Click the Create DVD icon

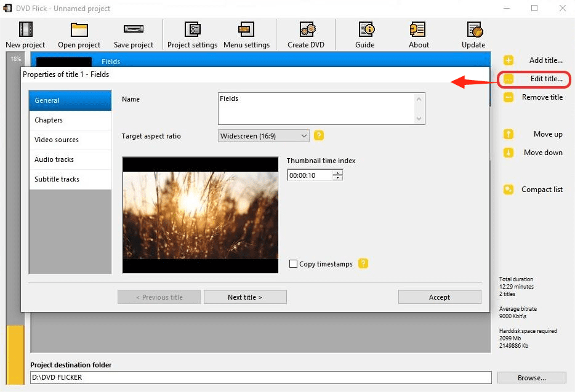point(306,30)
